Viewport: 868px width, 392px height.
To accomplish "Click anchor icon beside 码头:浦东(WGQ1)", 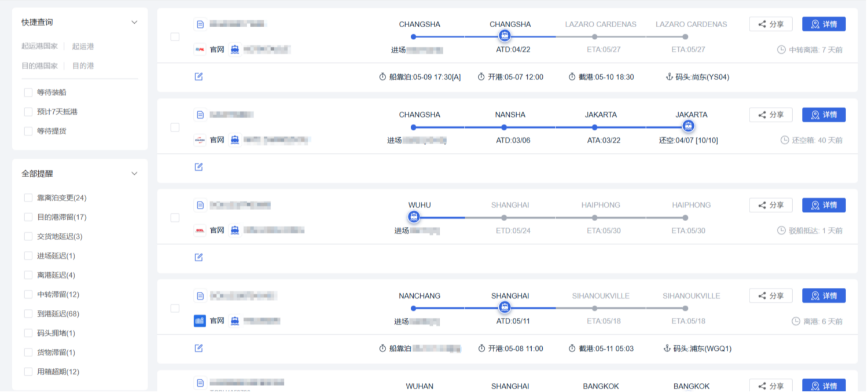I will (667, 349).
